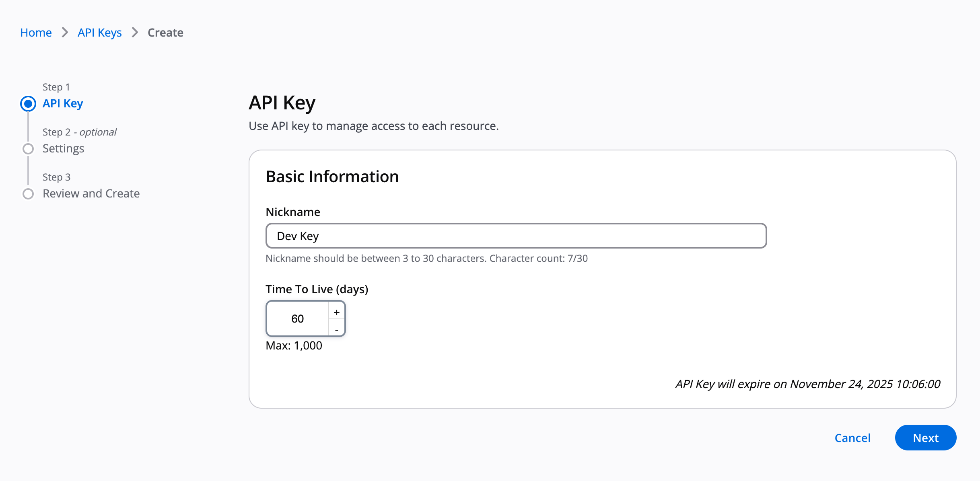Select the Step 1 API Key radio indicator
This screenshot has width=980, height=481.
coord(28,104)
